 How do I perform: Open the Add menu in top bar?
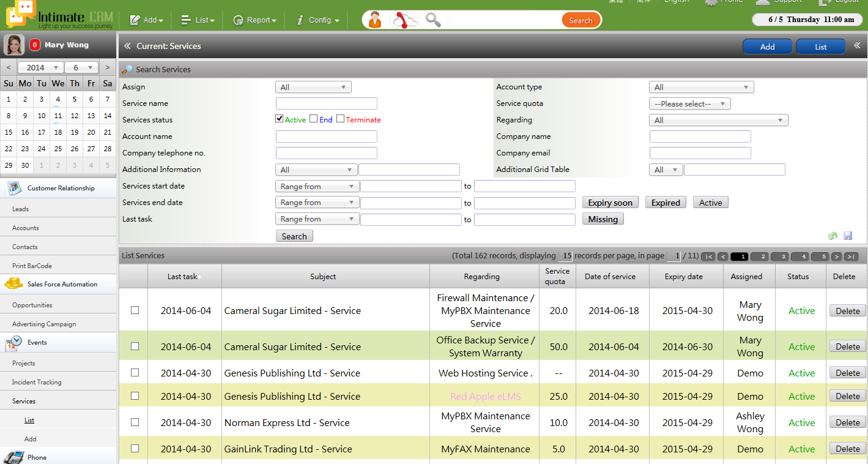pos(146,20)
